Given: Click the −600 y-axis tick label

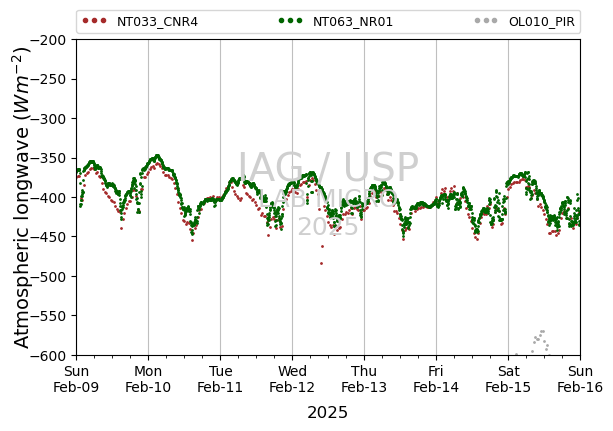Looking at the screenshot, I should pos(48,356).
